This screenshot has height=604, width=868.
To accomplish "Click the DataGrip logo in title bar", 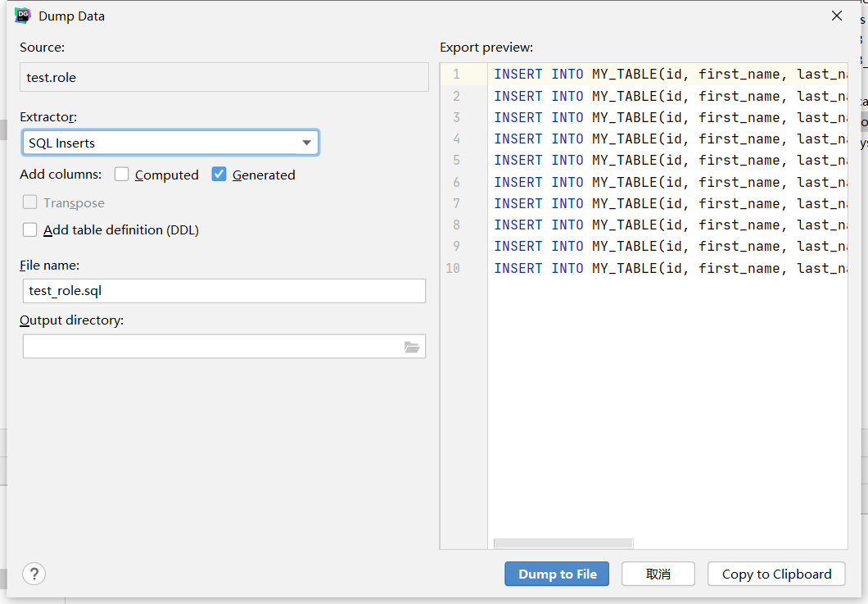I will 23,16.
